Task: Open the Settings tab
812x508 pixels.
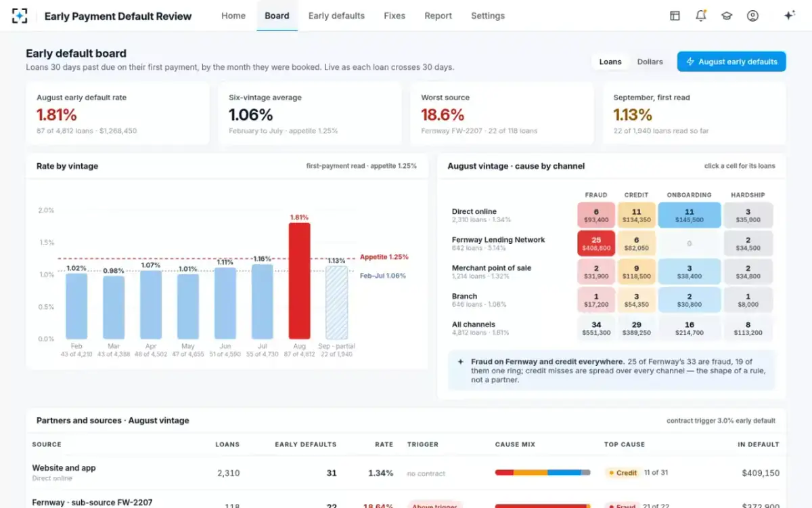Action: (x=488, y=16)
